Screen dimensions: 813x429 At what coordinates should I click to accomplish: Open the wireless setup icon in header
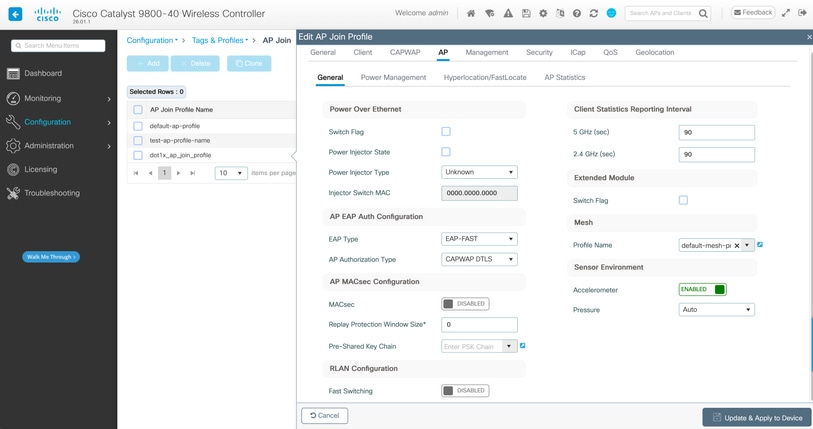point(489,13)
